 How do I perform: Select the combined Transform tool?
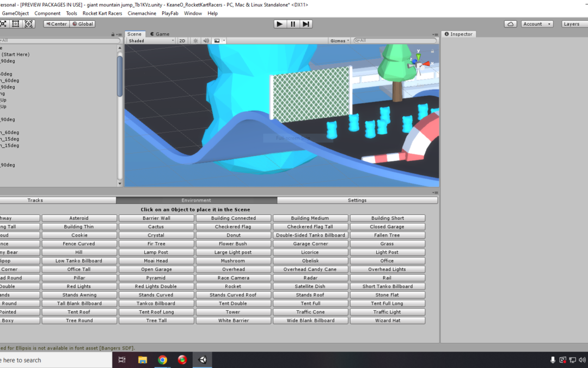pos(28,23)
